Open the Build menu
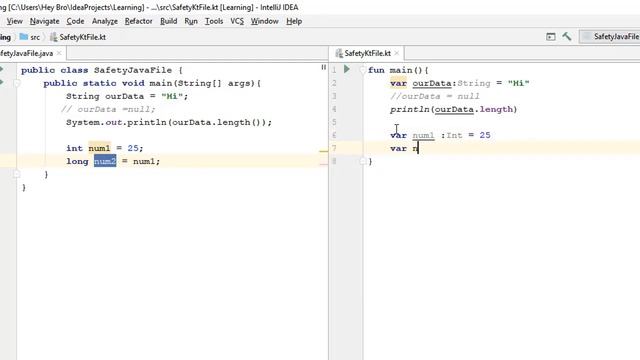The width and height of the screenshot is (640, 360). [x=169, y=21]
